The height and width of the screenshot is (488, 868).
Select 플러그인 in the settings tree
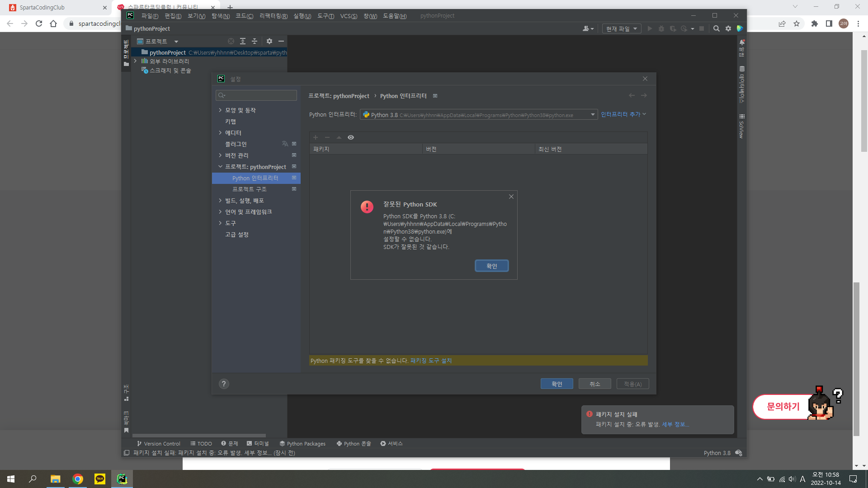pyautogui.click(x=236, y=144)
